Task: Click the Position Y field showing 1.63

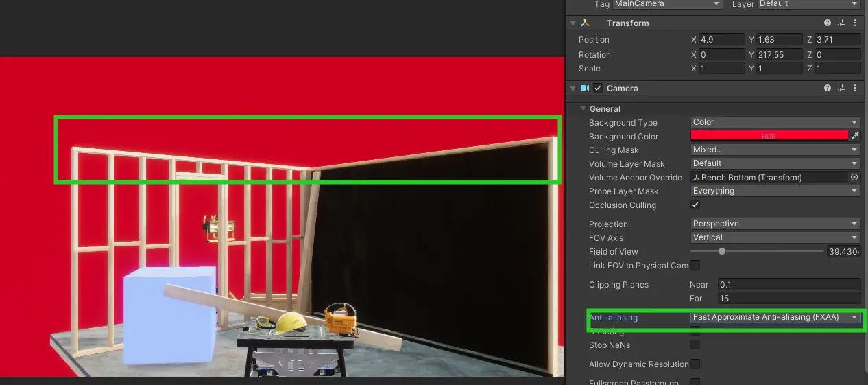Action: pyautogui.click(x=780, y=39)
